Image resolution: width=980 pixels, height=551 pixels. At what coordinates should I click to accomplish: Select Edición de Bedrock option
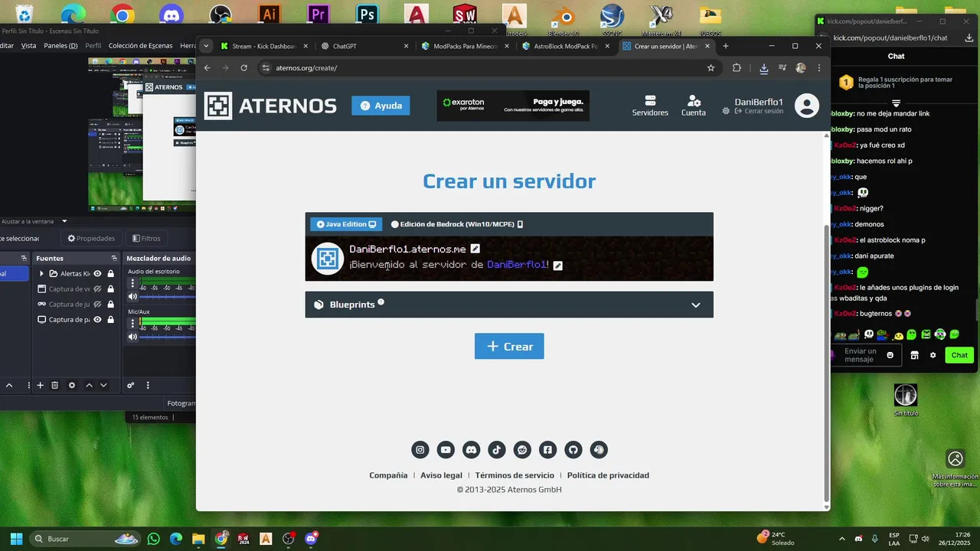pos(456,224)
